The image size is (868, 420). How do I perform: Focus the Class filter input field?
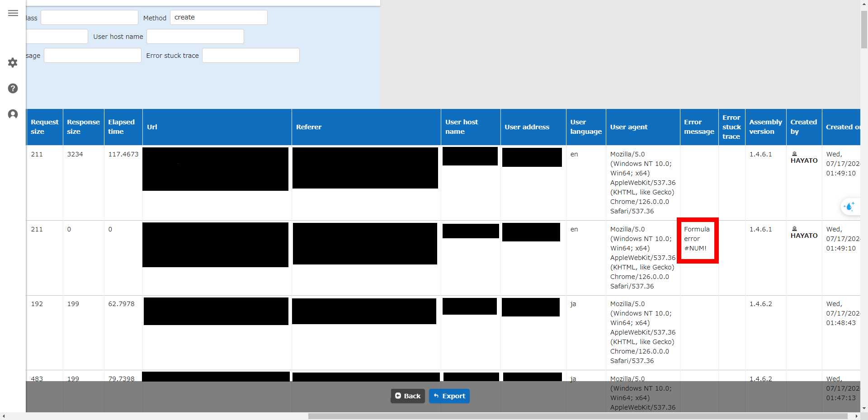(x=90, y=18)
